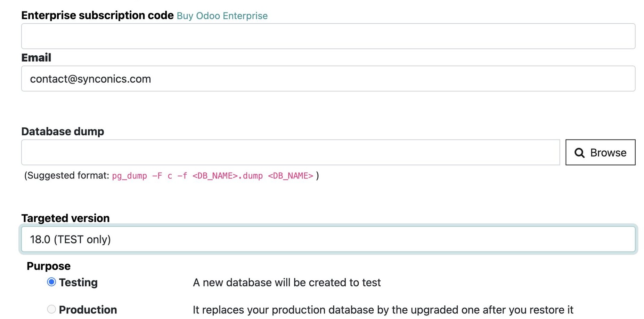
Task: Click the 'It replaces your production database' description
Action: pos(383,310)
